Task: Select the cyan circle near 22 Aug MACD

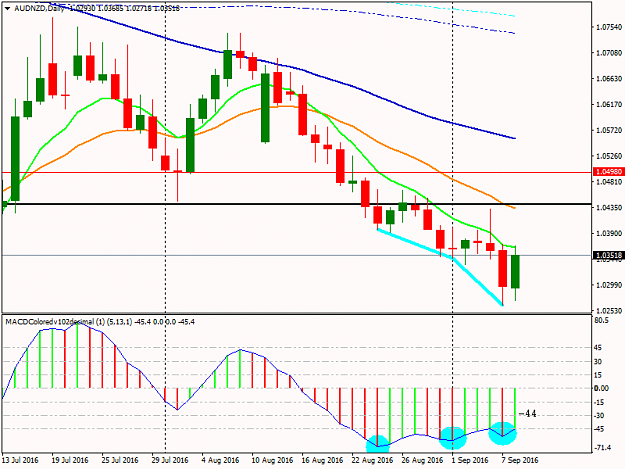Action: pos(377,443)
